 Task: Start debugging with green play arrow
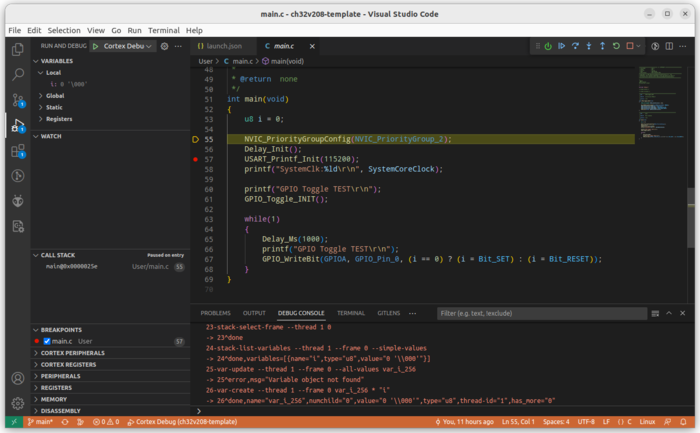tap(96, 46)
